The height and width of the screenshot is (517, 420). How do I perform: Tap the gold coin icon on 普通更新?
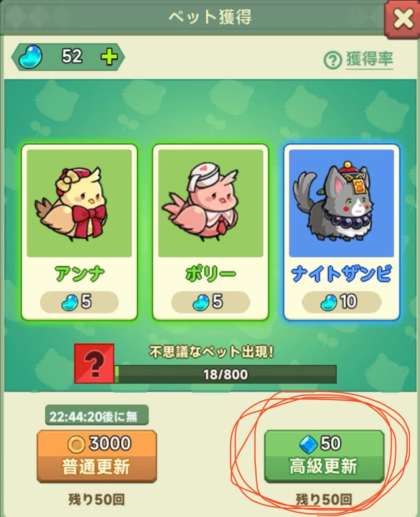[76, 444]
